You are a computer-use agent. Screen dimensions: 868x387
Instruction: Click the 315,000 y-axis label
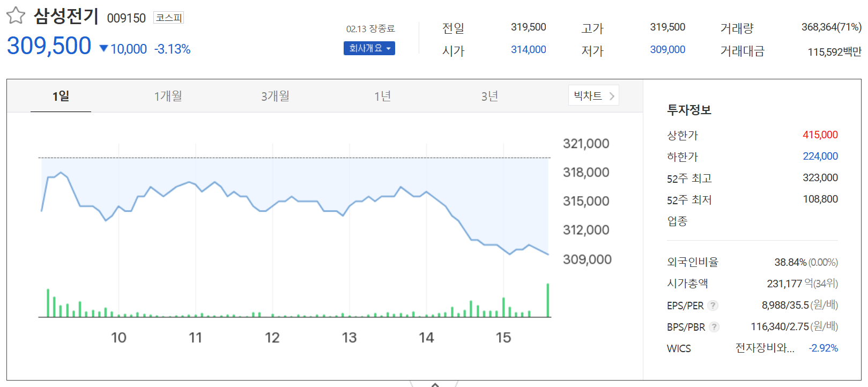pos(586,202)
